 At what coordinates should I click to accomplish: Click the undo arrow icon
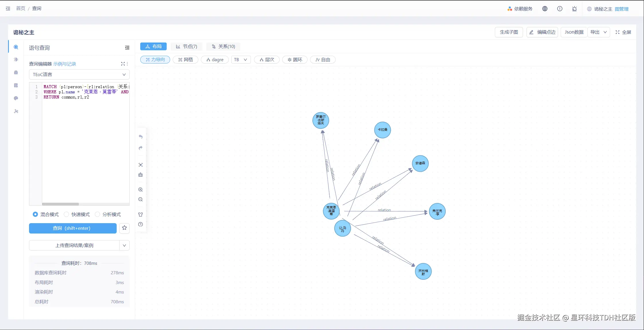click(x=141, y=137)
